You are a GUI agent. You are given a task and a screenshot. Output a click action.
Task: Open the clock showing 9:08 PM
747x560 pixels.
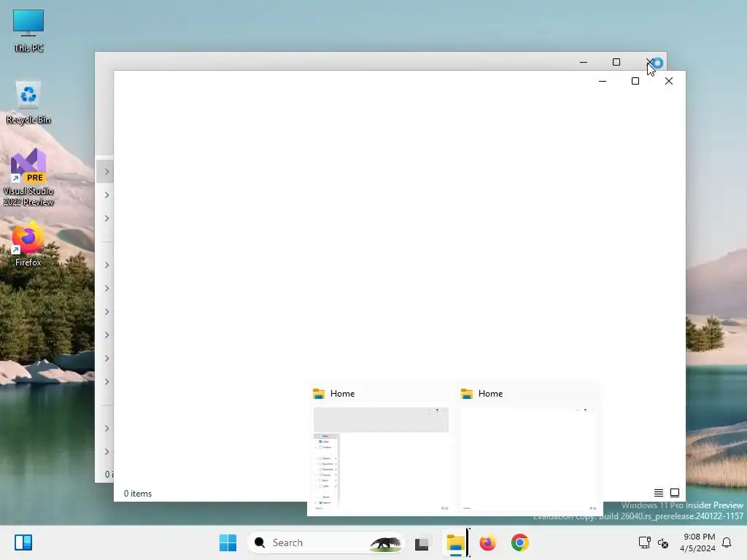(x=697, y=542)
